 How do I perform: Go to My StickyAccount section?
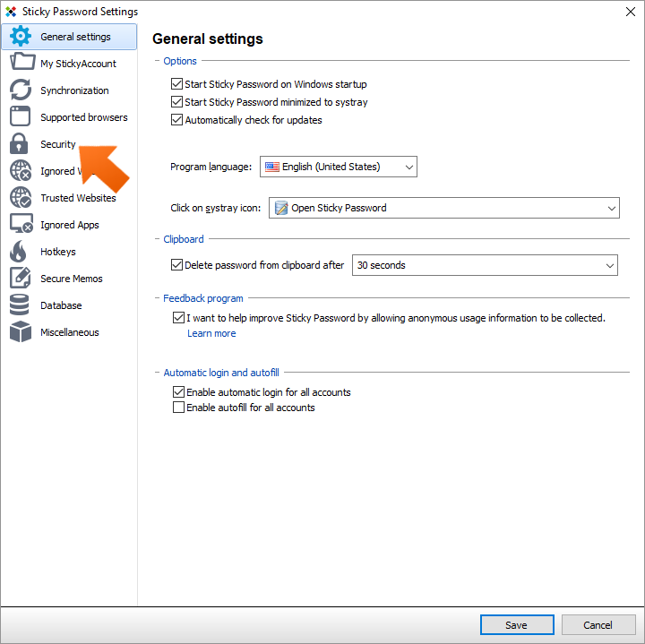point(69,64)
